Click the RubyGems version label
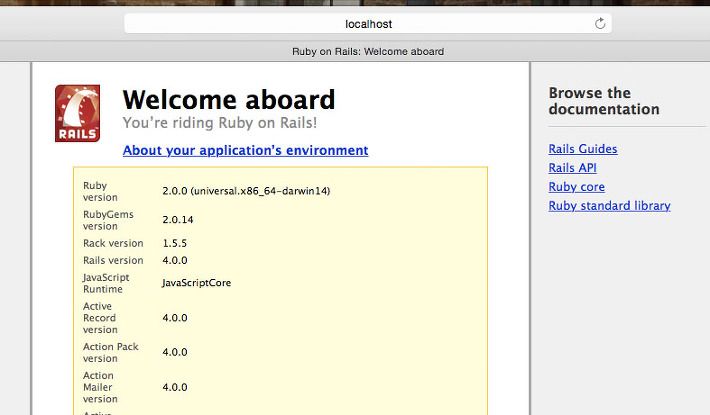This screenshot has height=415, width=710. pos(108,220)
